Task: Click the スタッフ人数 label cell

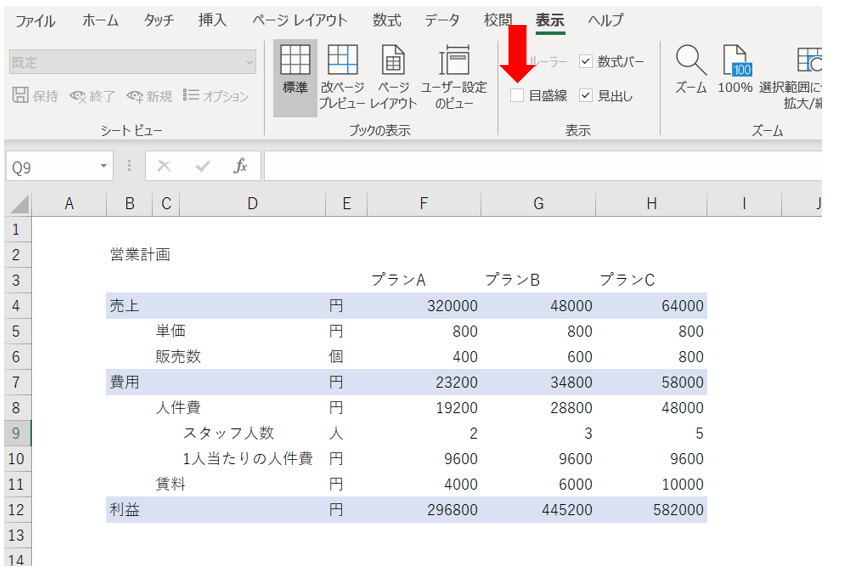Action: (x=228, y=433)
